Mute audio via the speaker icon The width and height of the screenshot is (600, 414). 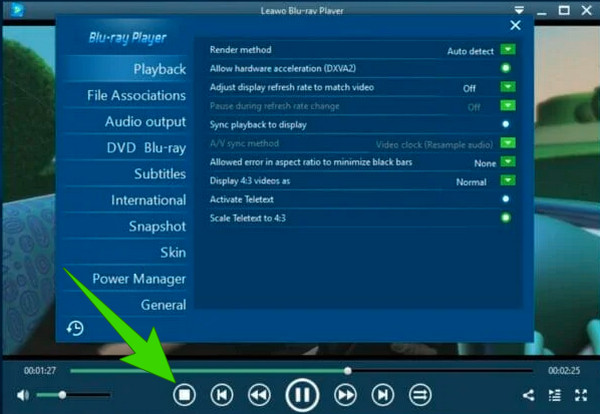(23, 395)
